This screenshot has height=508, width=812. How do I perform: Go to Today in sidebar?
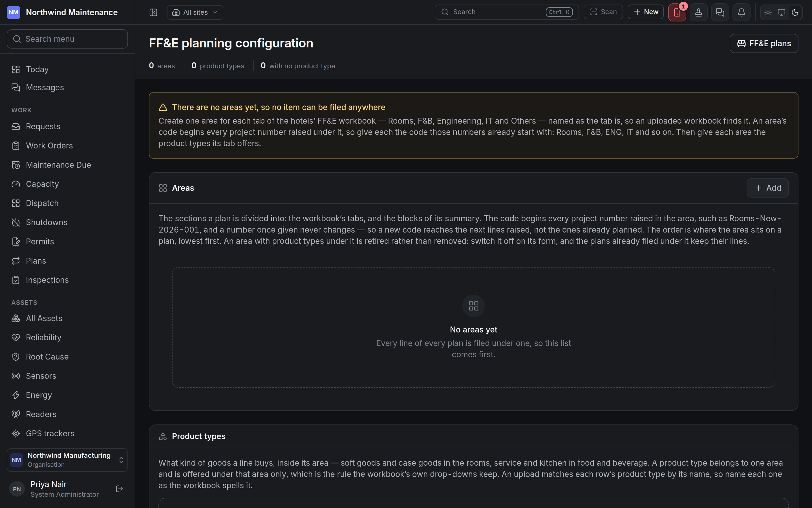pos(67,69)
